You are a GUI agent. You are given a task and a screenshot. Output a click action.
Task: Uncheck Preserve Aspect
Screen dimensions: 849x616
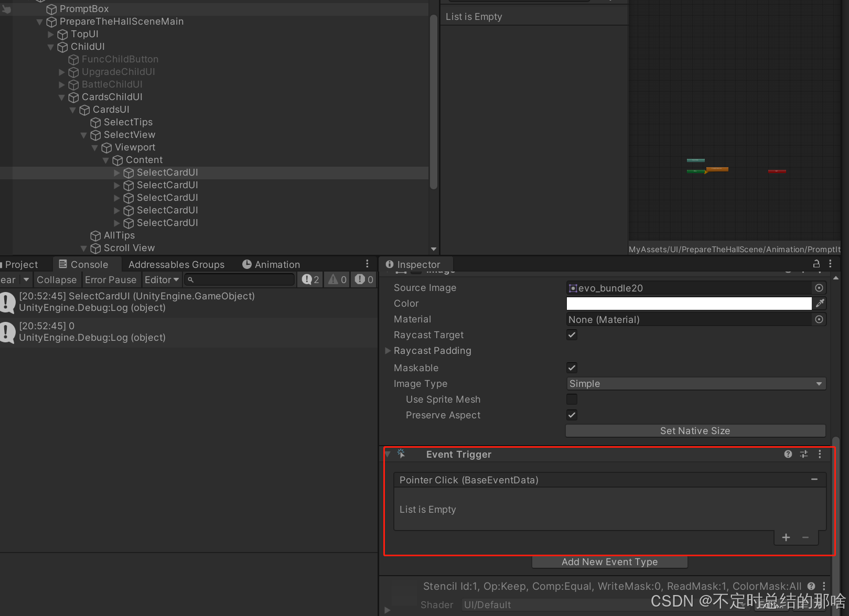click(572, 415)
